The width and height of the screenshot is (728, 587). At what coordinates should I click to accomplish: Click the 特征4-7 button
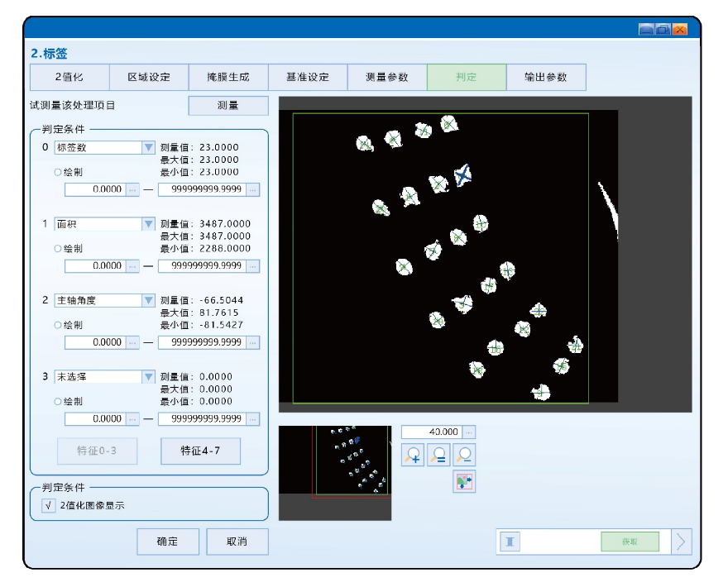(x=199, y=451)
